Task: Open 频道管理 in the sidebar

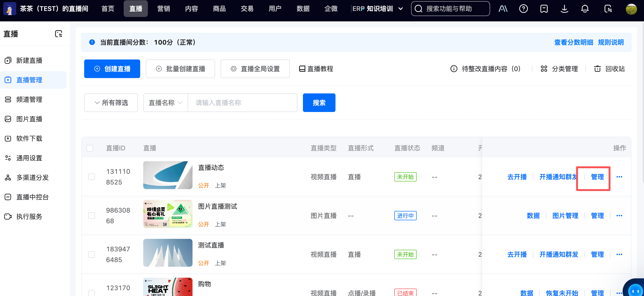Action: (x=29, y=99)
